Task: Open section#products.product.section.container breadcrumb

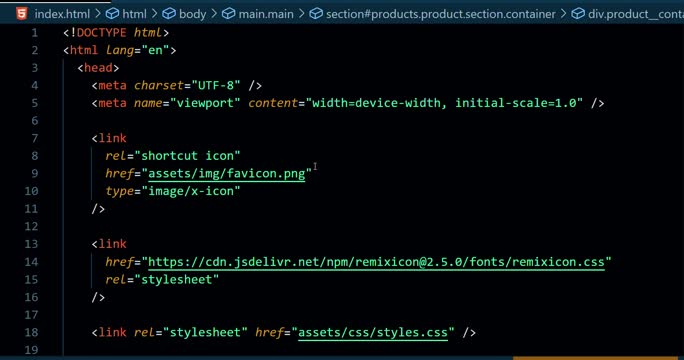Action: tap(441, 14)
